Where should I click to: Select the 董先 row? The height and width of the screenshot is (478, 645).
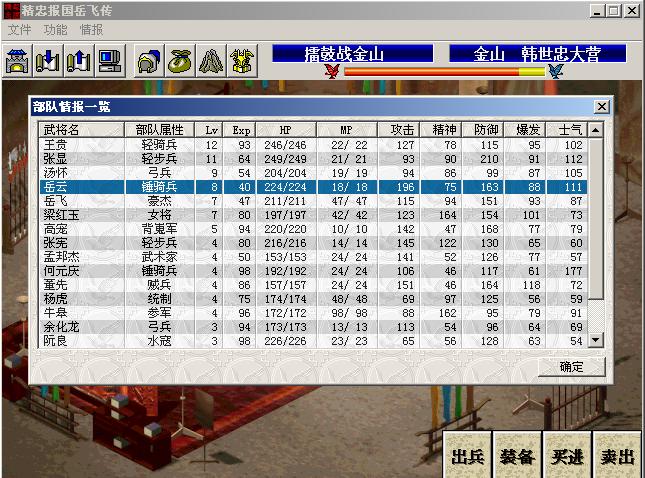tap(313, 285)
